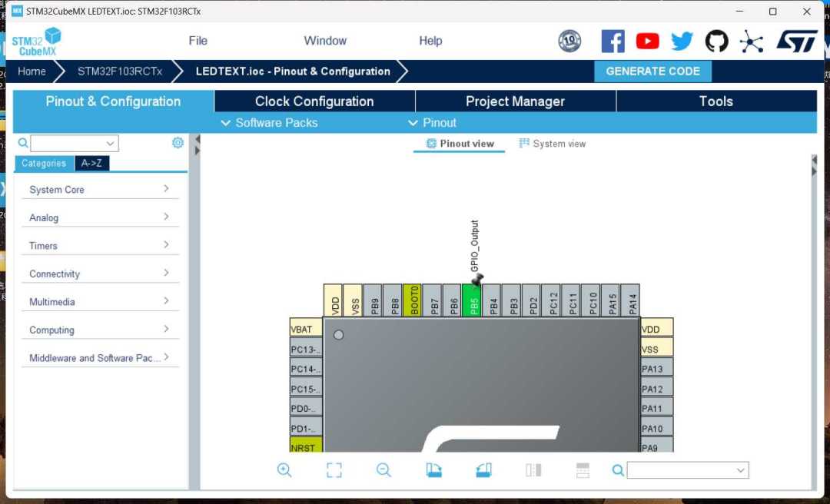This screenshot has height=504, width=830.
Task: Switch to System view
Action: point(553,144)
